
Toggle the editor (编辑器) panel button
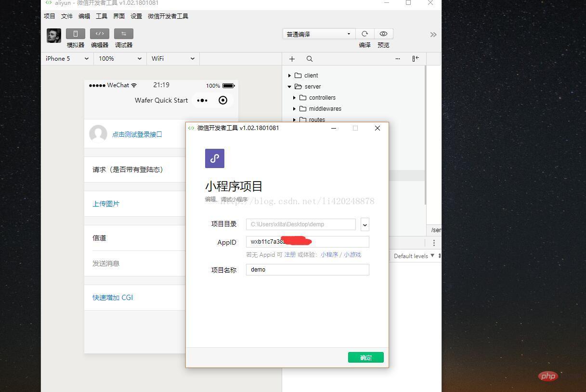(100, 34)
